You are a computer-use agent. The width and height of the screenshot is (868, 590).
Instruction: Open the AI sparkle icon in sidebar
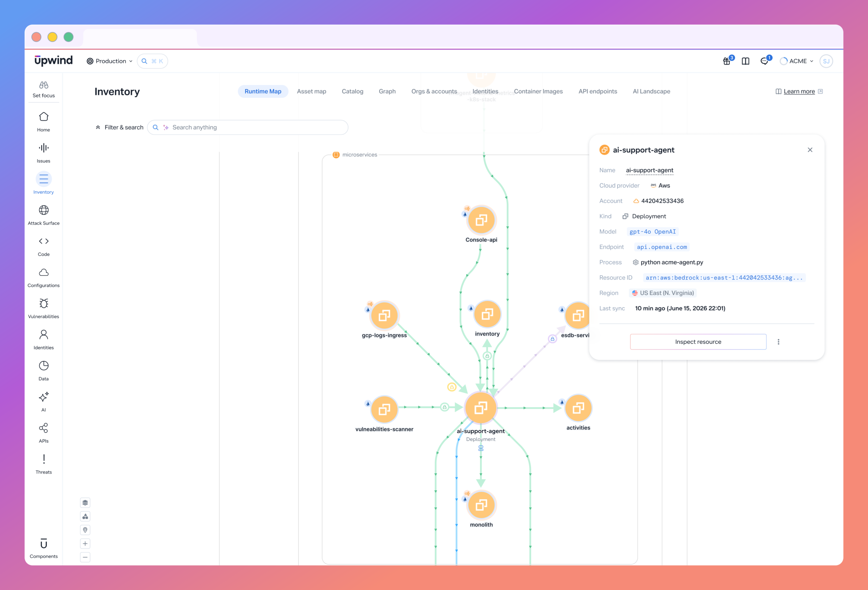coord(44,397)
